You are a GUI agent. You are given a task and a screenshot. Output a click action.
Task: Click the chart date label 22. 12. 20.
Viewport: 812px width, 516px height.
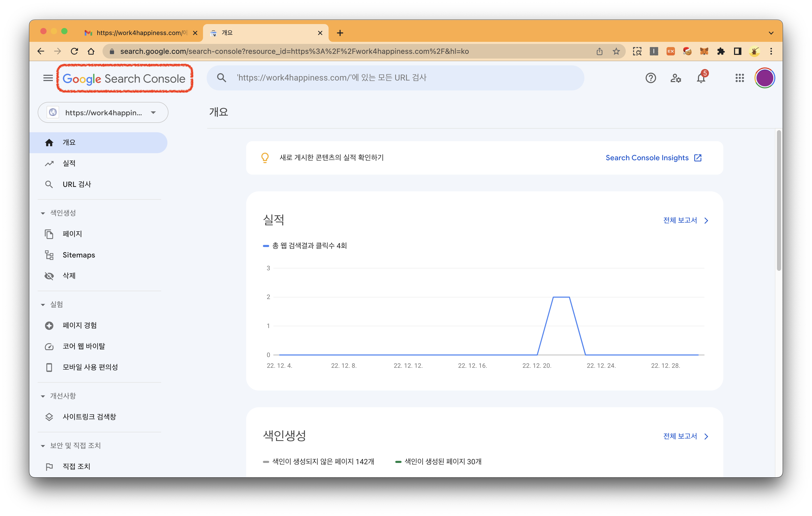537,366
